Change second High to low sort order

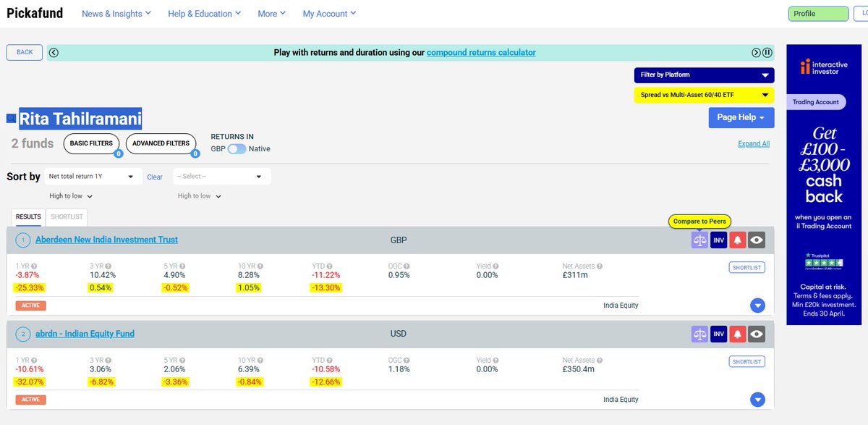click(199, 196)
